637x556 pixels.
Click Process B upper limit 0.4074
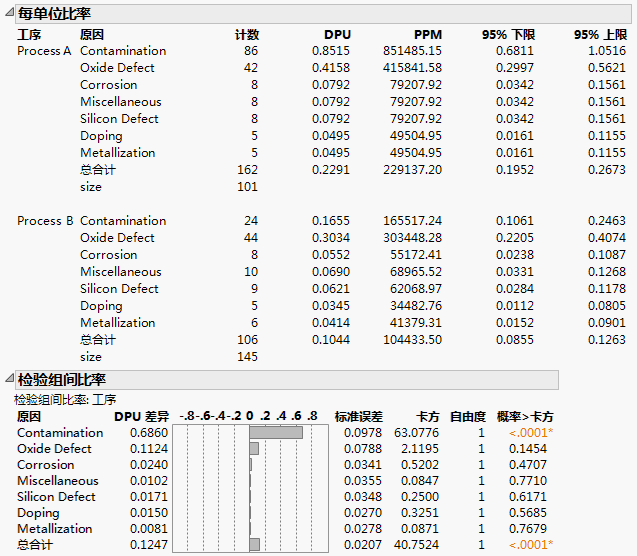[607, 238]
